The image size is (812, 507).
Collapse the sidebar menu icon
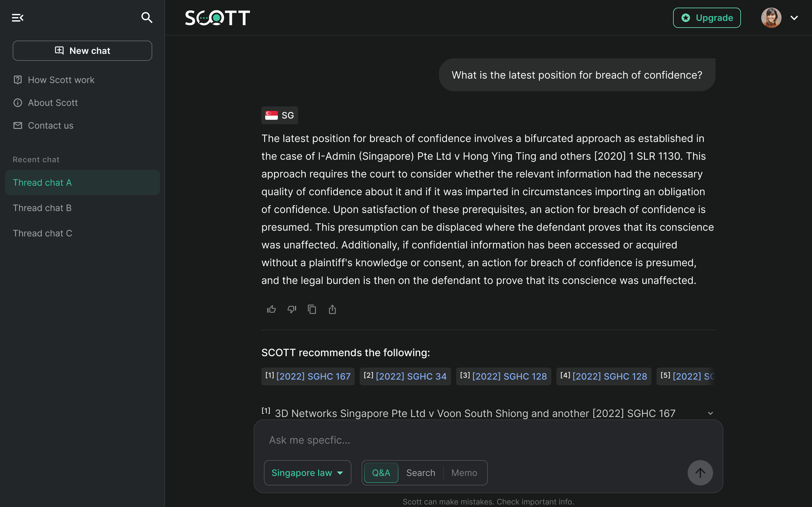[17, 18]
